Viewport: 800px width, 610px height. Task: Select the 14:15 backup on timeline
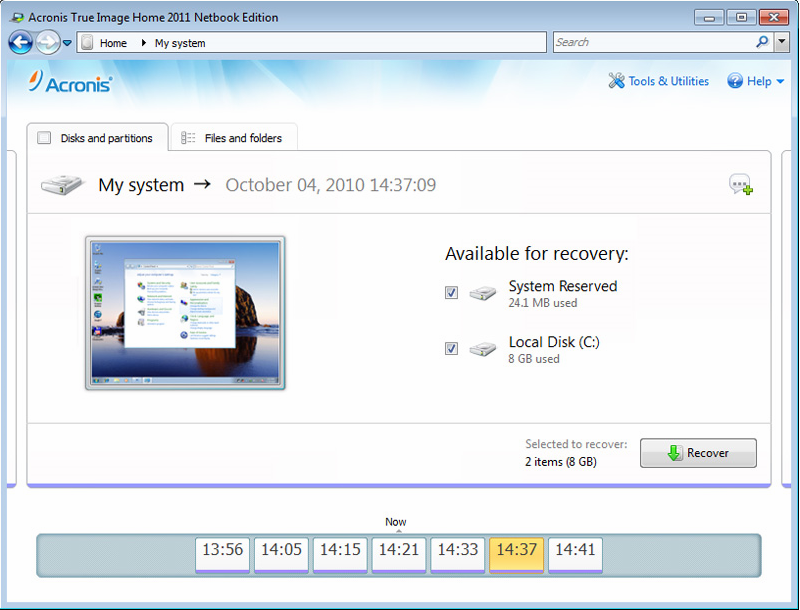pyautogui.click(x=340, y=554)
